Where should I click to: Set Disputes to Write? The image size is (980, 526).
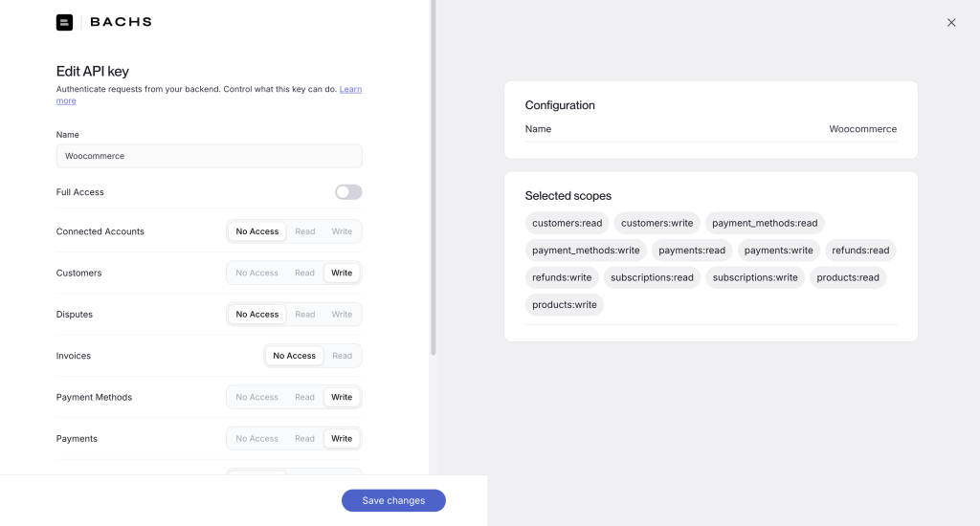click(342, 315)
